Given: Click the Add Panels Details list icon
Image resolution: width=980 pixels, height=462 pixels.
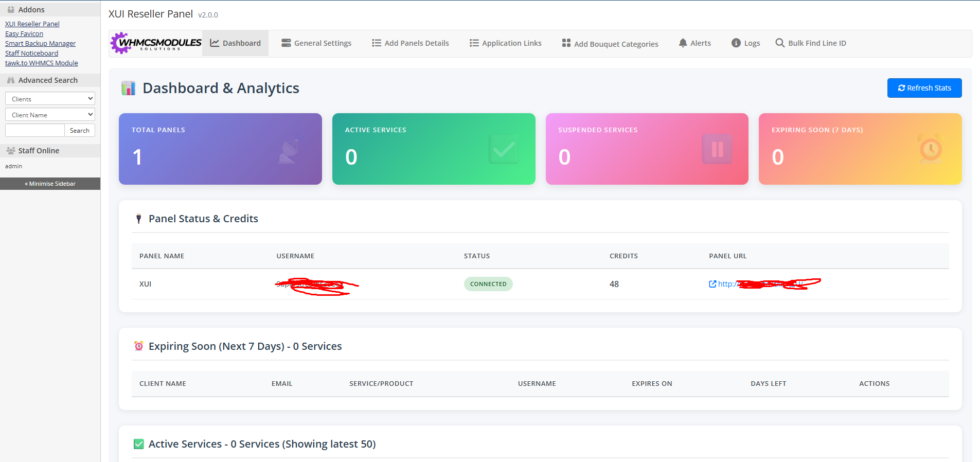Looking at the screenshot, I should click(x=377, y=43).
